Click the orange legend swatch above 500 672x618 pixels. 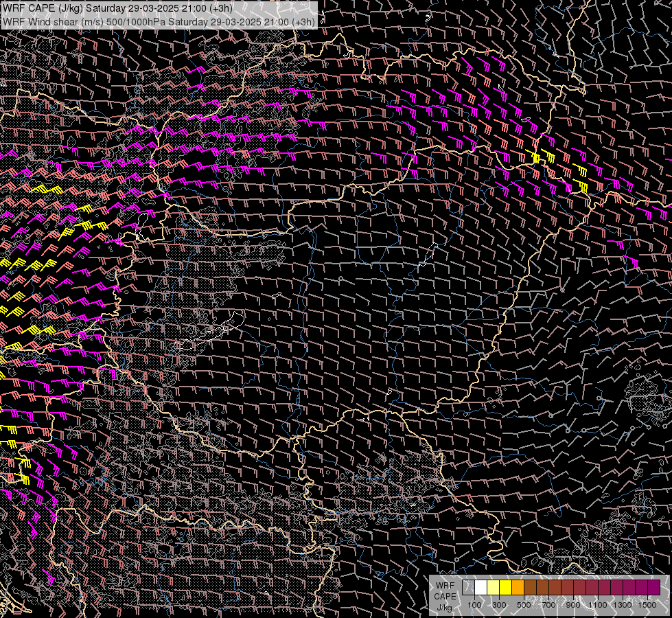point(518,588)
